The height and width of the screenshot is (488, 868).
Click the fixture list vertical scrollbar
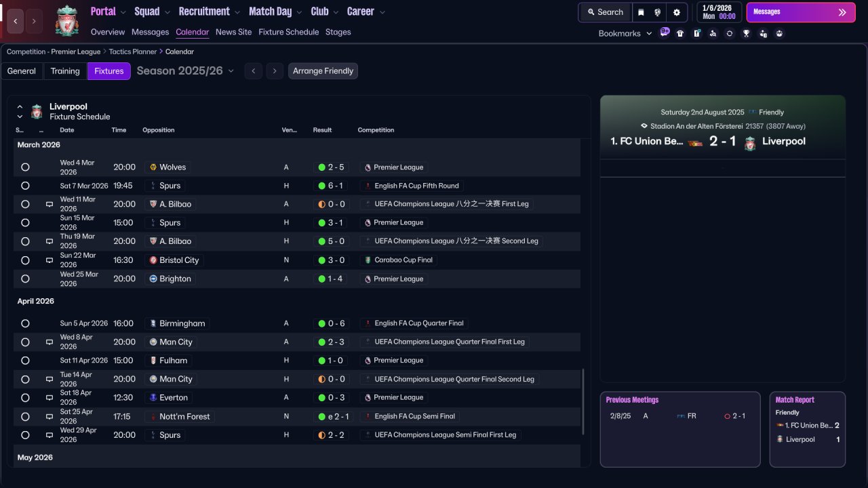[x=583, y=401]
